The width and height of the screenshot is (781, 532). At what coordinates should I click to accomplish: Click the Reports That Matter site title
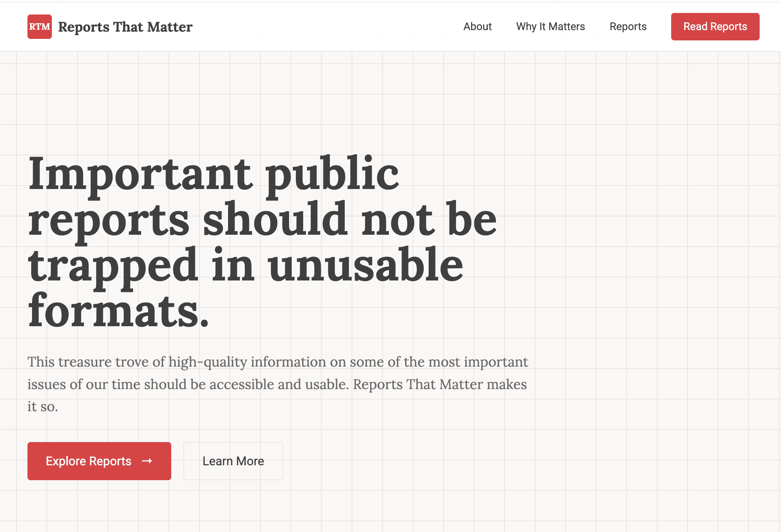125,27
